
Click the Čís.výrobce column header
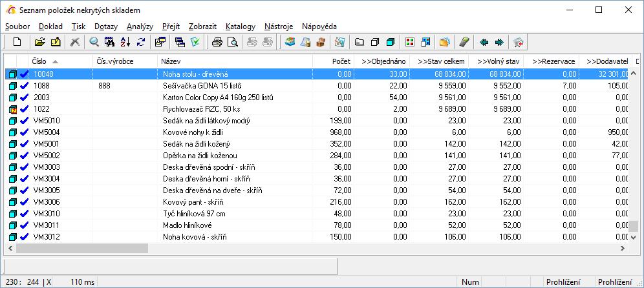point(125,61)
